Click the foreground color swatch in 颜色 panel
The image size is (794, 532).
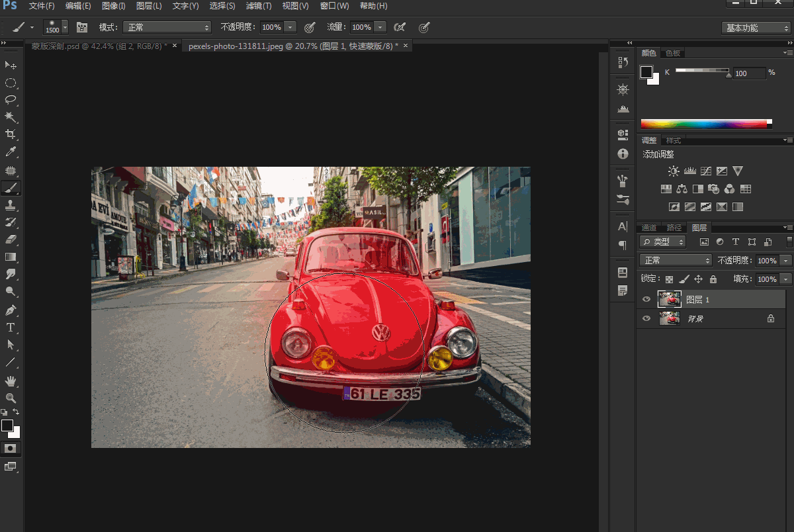(x=646, y=72)
